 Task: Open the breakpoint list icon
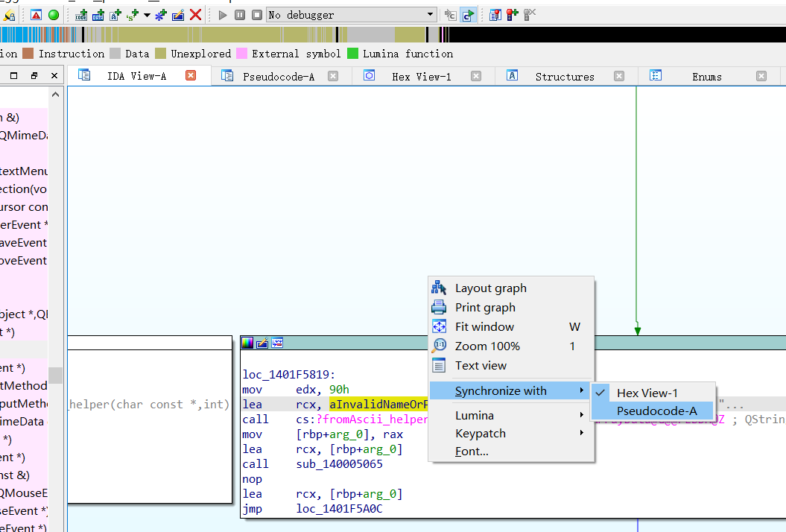pyautogui.click(x=495, y=15)
